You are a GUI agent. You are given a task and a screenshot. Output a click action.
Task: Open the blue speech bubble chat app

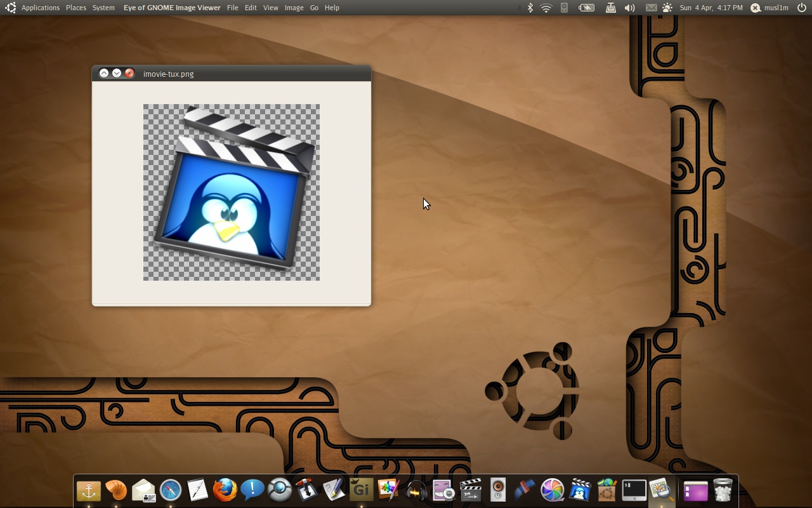pos(252,490)
